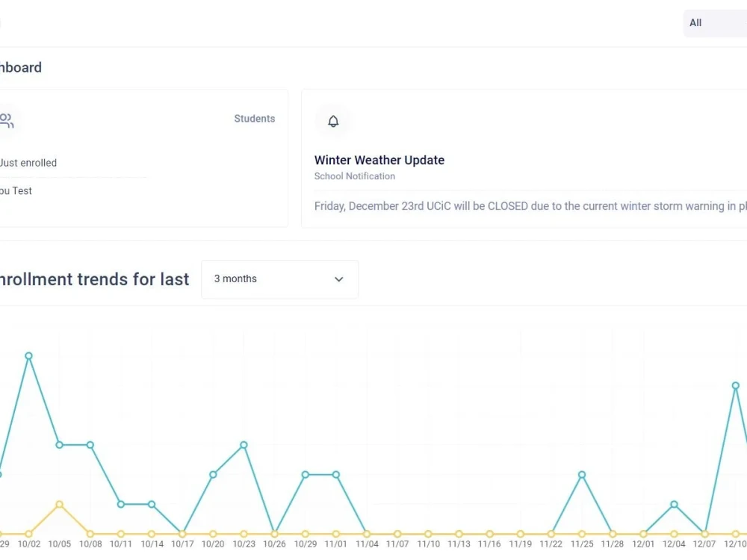Click the December 23rd closure message text

click(530, 206)
